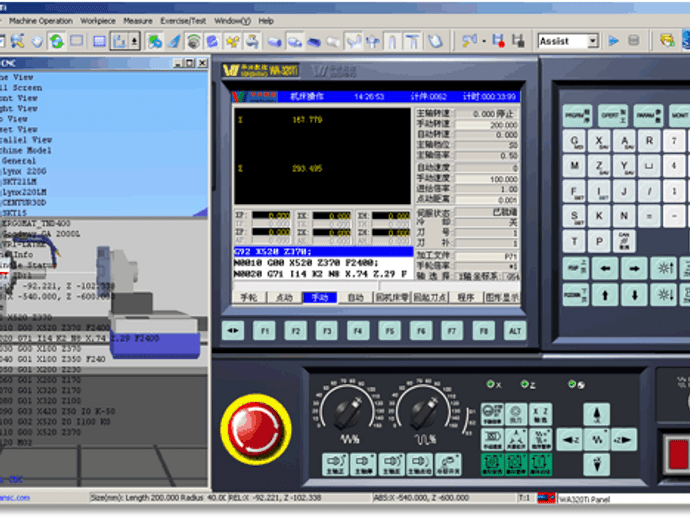Click the yellow star sparkle toolbar icon

point(232,41)
